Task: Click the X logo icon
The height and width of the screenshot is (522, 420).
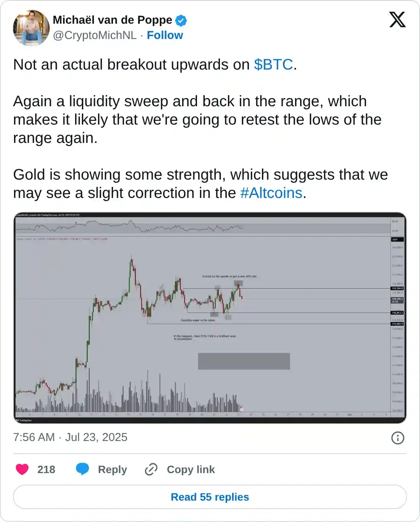Action: click(397, 19)
